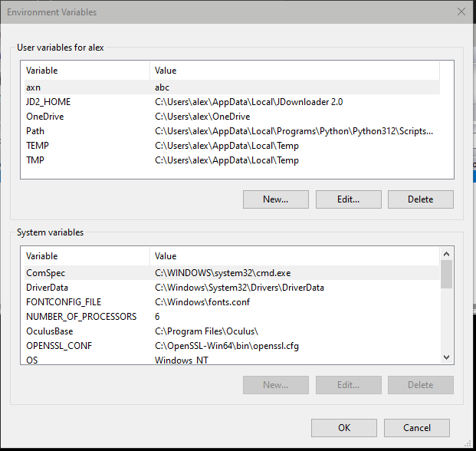
Task: Click the abc value cell
Action: click(162, 87)
